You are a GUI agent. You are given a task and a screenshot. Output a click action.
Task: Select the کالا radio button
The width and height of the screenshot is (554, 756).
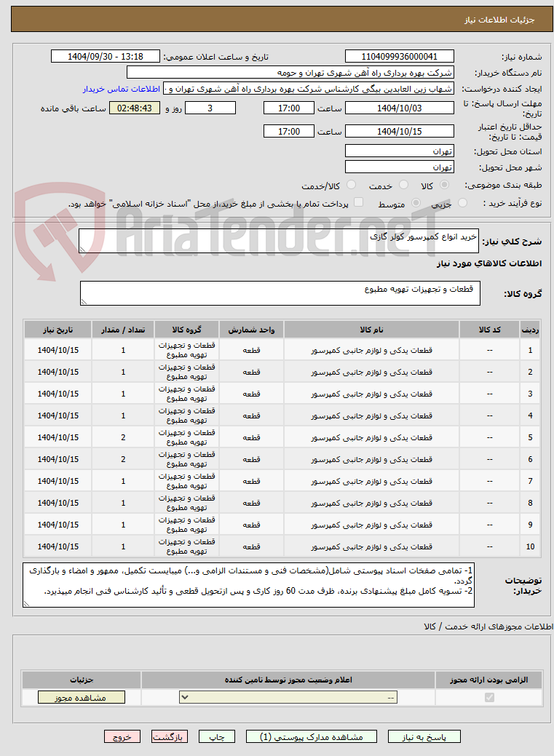click(445, 185)
